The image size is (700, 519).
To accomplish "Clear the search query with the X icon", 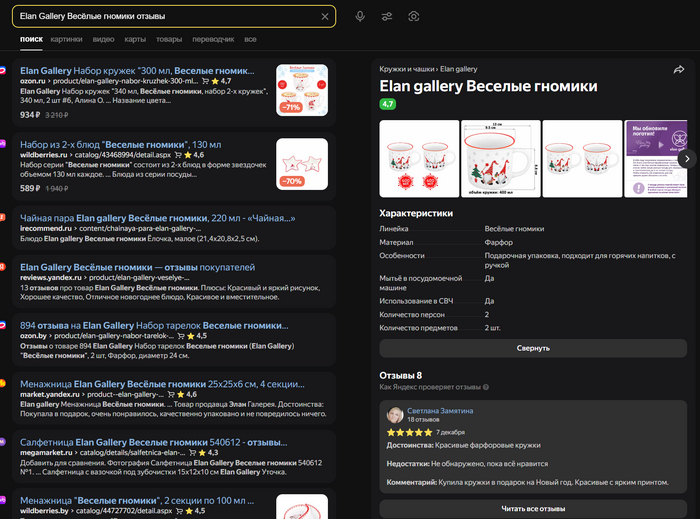I will (324, 17).
